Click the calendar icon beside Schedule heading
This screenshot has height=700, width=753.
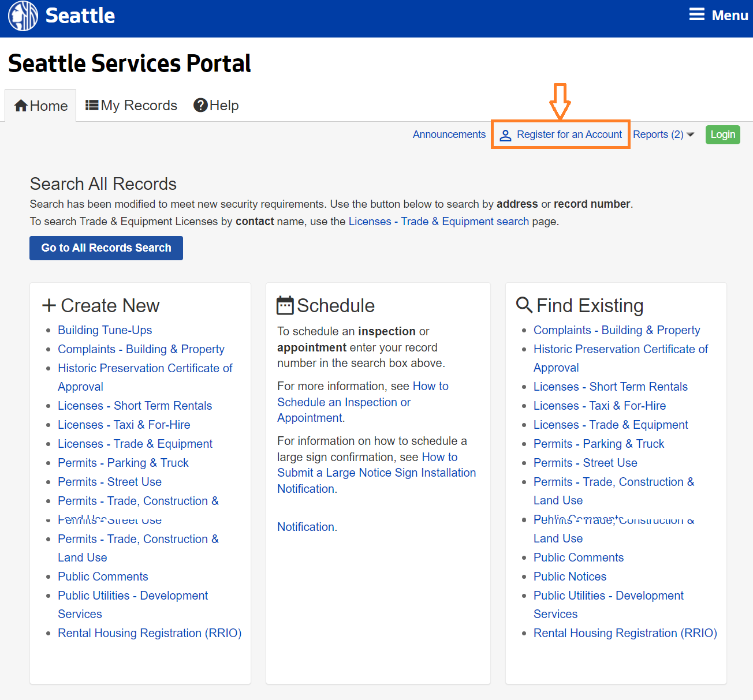(285, 305)
